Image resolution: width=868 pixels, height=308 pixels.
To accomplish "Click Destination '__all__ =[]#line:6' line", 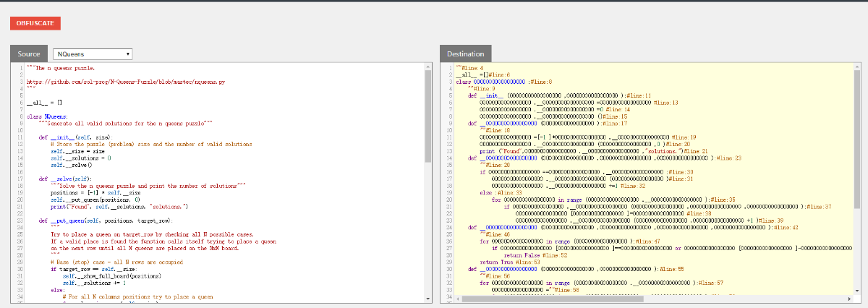I will pos(484,74).
